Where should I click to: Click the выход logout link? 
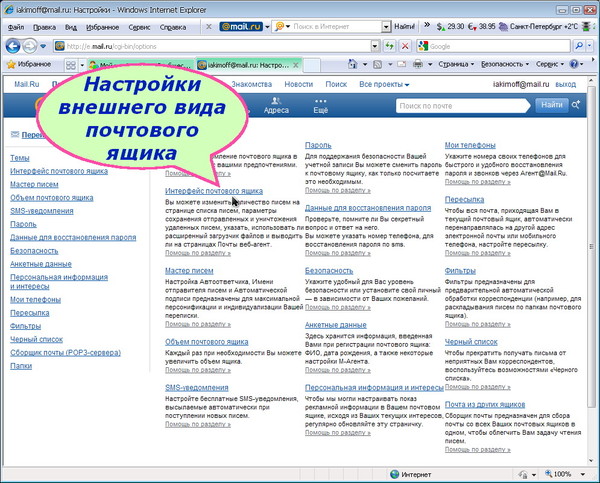click(x=566, y=84)
